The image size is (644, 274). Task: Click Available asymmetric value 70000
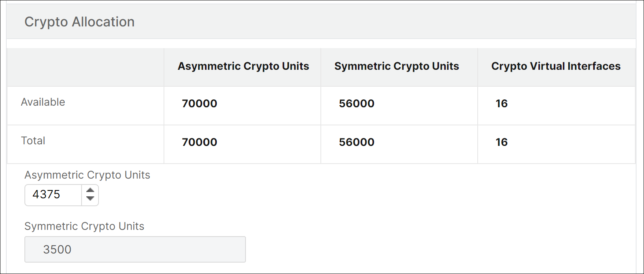(199, 104)
